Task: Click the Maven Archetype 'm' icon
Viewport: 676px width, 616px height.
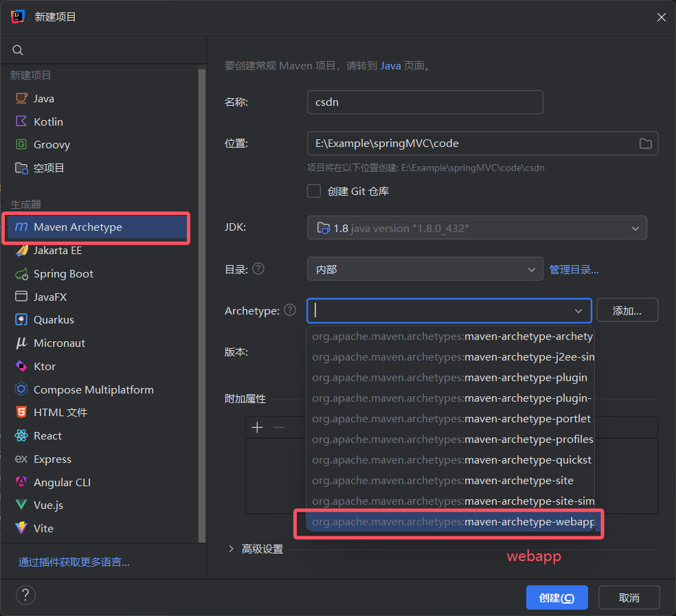Action: click(21, 227)
